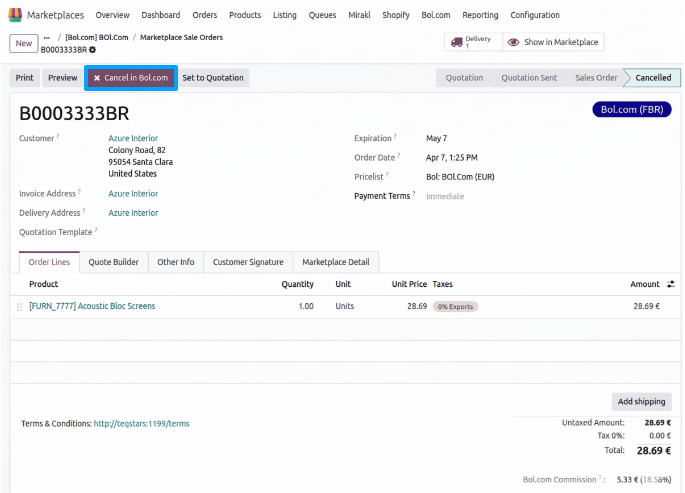Click the 0% Exports tax tag

click(455, 307)
